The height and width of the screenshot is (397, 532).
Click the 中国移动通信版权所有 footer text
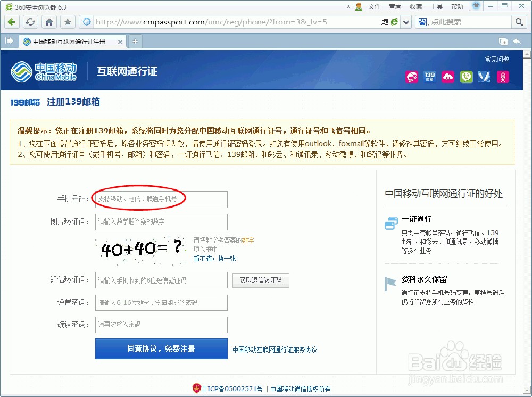pyautogui.click(x=301, y=389)
